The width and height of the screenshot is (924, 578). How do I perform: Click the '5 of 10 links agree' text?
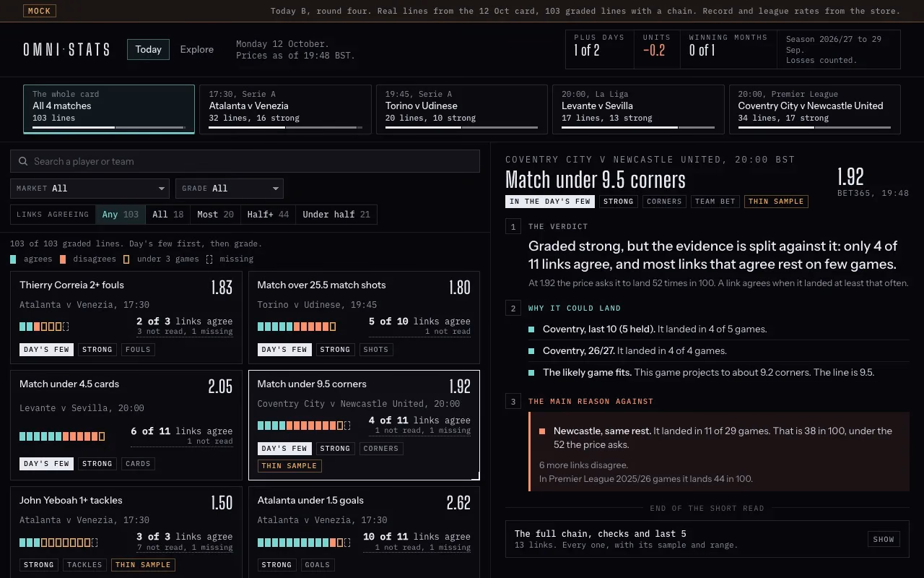pyautogui.click(x=419, y=322)
